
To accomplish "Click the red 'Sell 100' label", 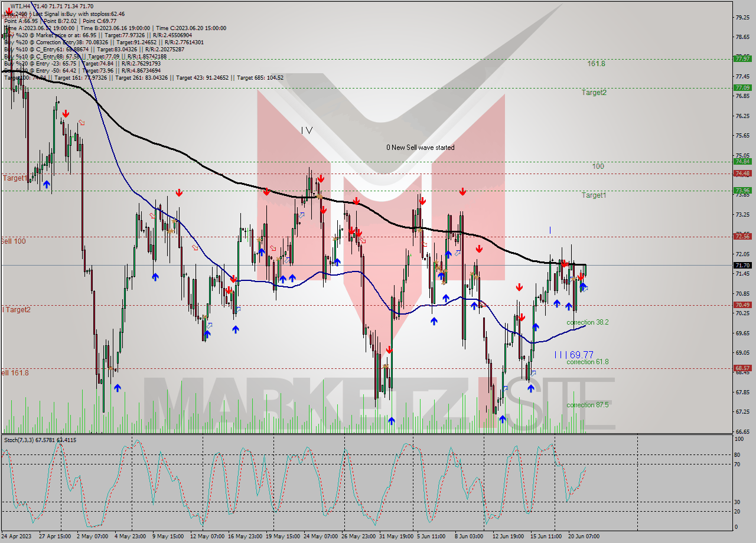I will coord(13,241).
